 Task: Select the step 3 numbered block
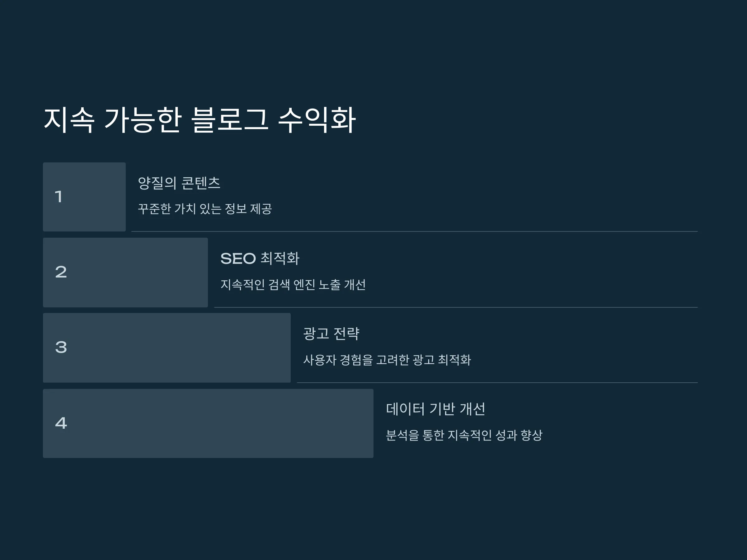167,348
